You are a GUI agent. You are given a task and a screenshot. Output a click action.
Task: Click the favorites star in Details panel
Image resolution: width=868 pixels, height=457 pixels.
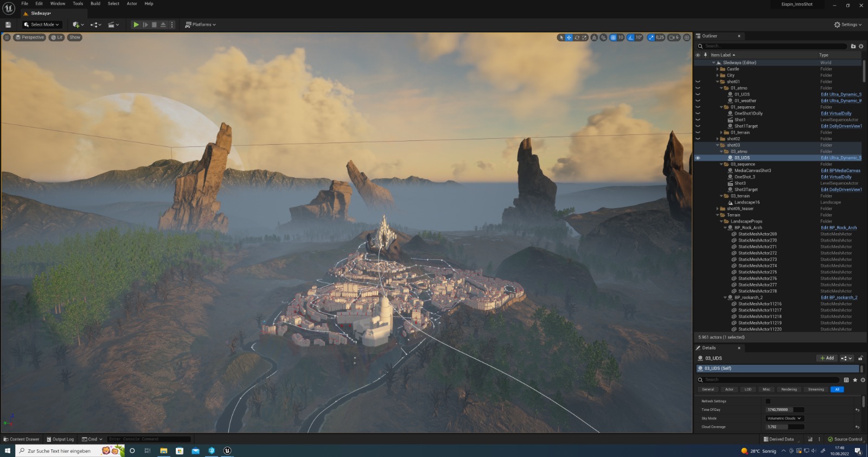(855, 380)
